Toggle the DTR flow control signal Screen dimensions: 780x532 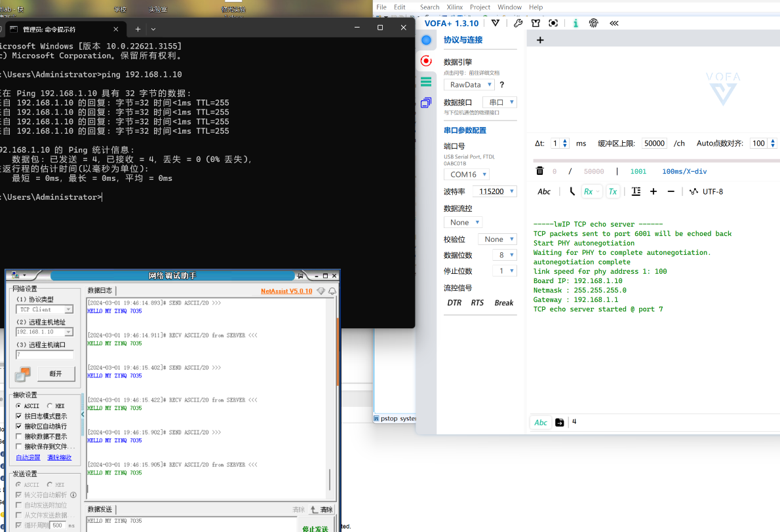454,303
